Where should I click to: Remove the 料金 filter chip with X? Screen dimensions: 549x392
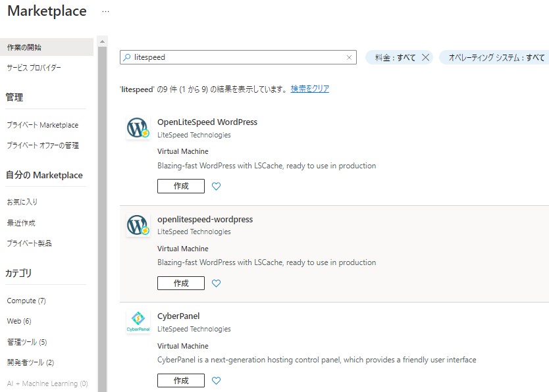pos(425,57)
